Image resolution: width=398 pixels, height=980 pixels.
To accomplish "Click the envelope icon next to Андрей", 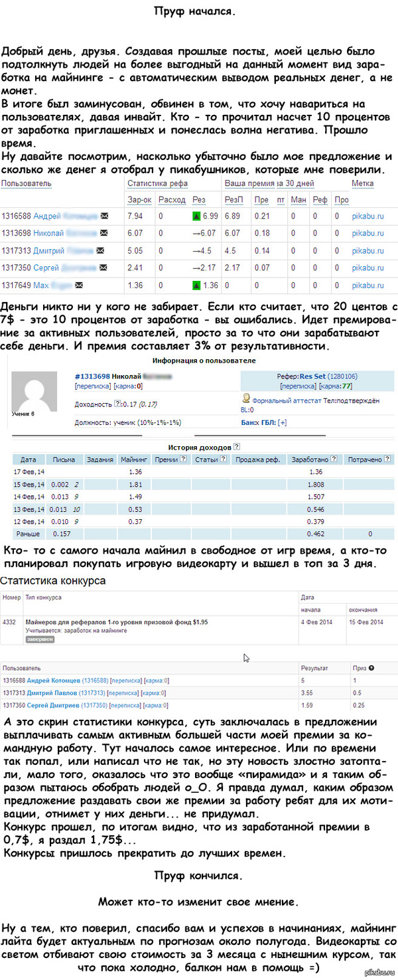I will pos(103,216).
